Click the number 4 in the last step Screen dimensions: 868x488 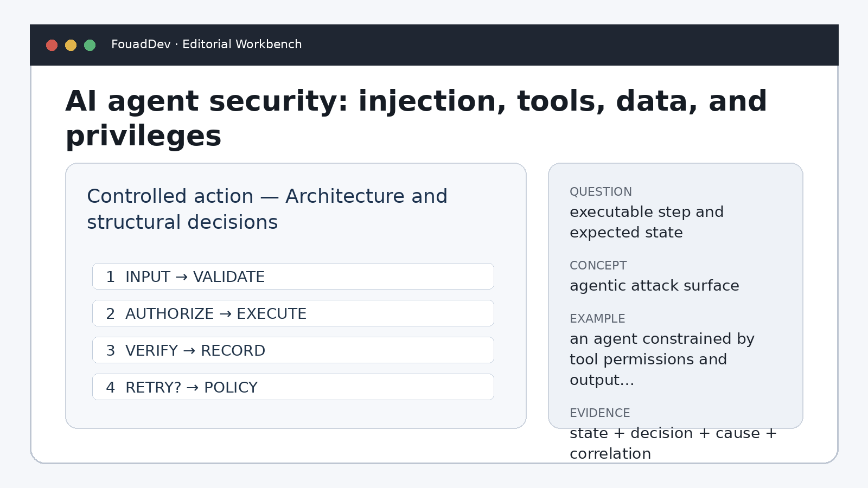(x=111, y=388)
